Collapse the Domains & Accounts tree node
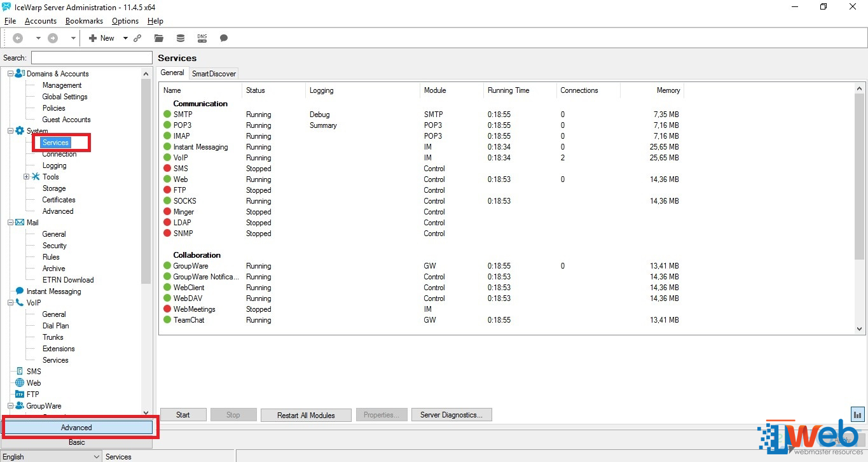The image size is (868, 462). (10, 74)
